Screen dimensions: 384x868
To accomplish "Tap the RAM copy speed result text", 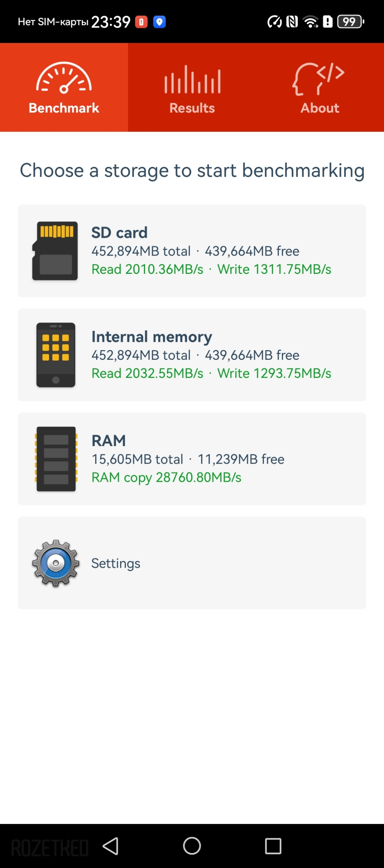I will [x=166, y=478].
